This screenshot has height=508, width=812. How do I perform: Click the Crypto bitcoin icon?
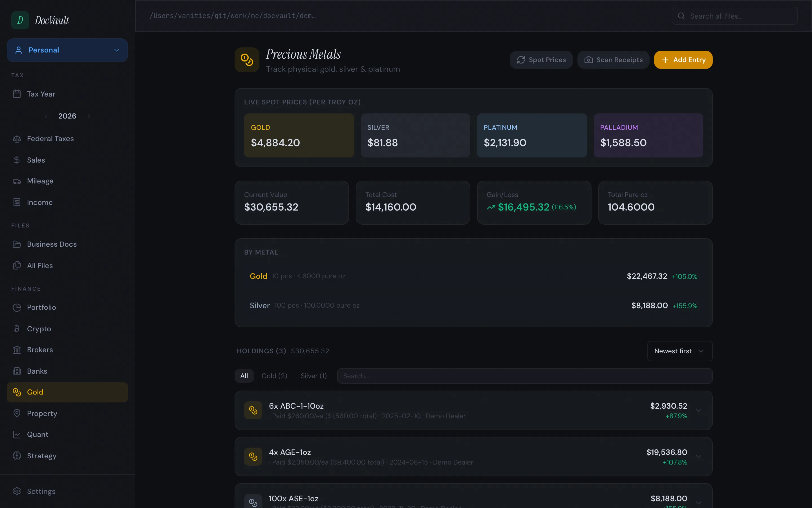[17, 329]
